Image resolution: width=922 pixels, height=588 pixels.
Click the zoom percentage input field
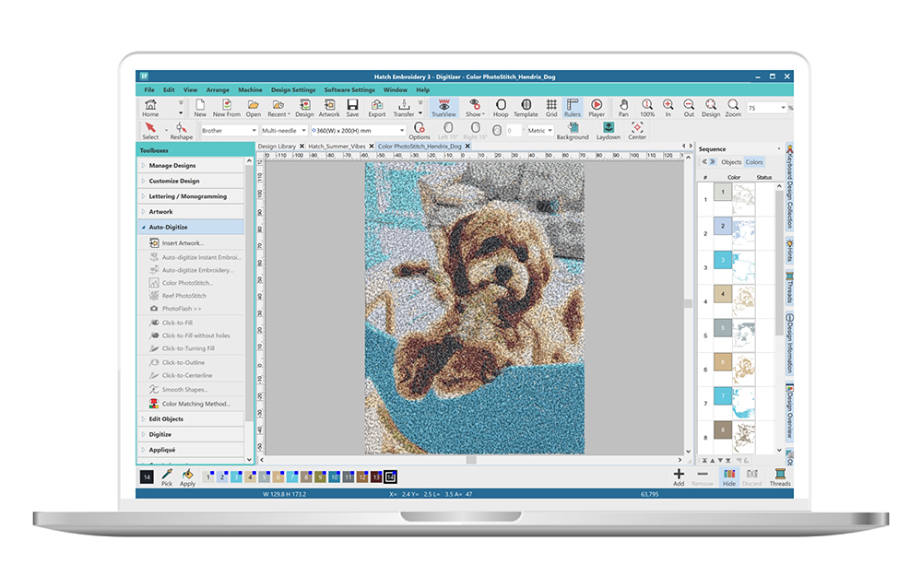click(763, 108)
